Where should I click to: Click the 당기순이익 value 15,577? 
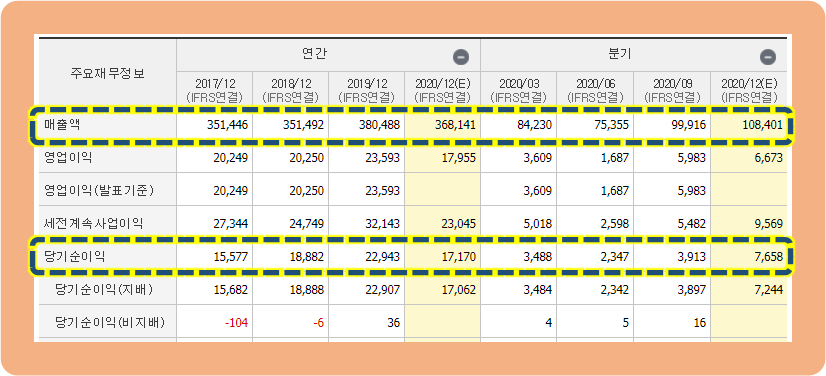[x=230, y=257]
